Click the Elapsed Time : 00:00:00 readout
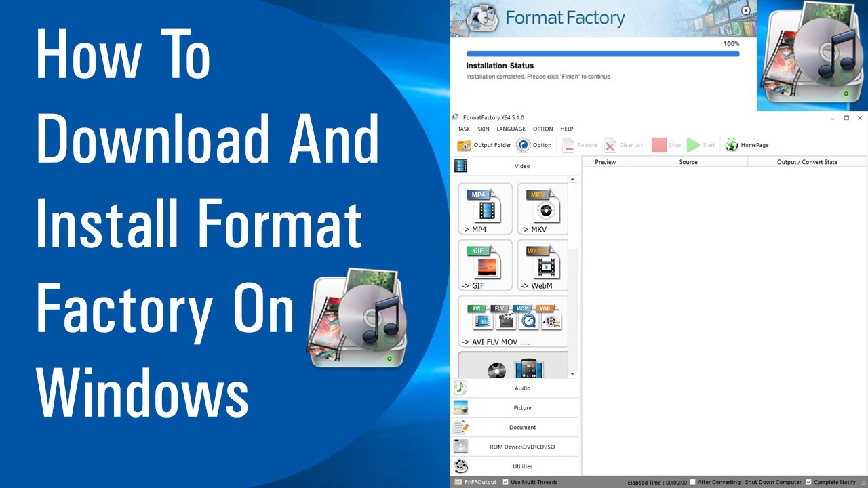Viewport: 868px width, 488px height. (x=657, y=482)
